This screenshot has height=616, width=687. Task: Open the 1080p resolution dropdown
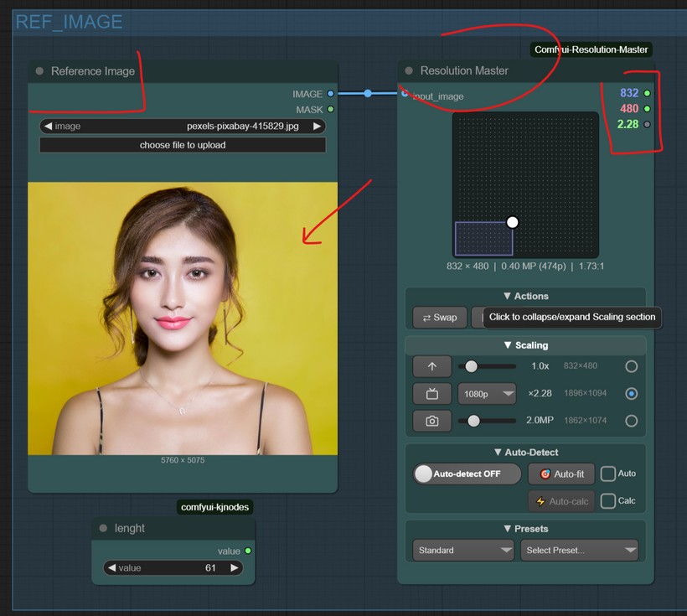pos(487,393)
